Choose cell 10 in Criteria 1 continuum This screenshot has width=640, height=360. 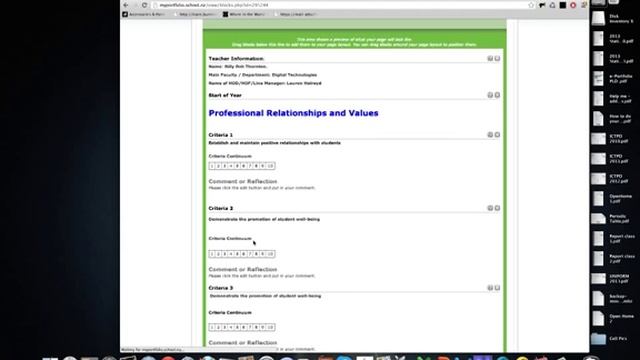270,166
